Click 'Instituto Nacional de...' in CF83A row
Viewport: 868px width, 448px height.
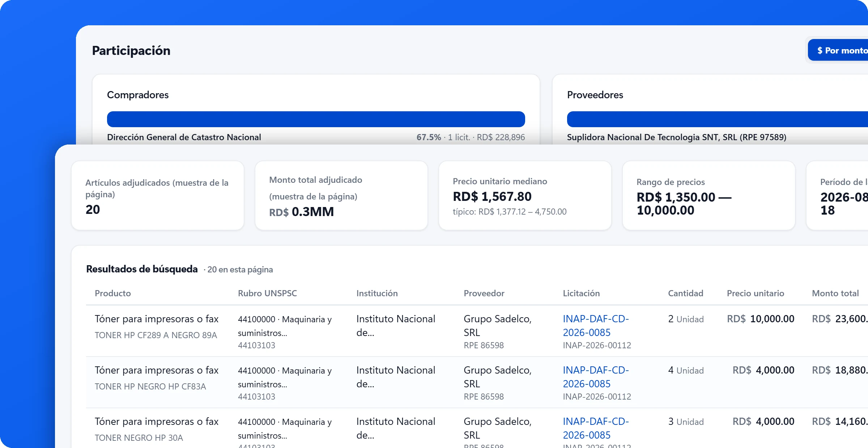coord(396,377)
